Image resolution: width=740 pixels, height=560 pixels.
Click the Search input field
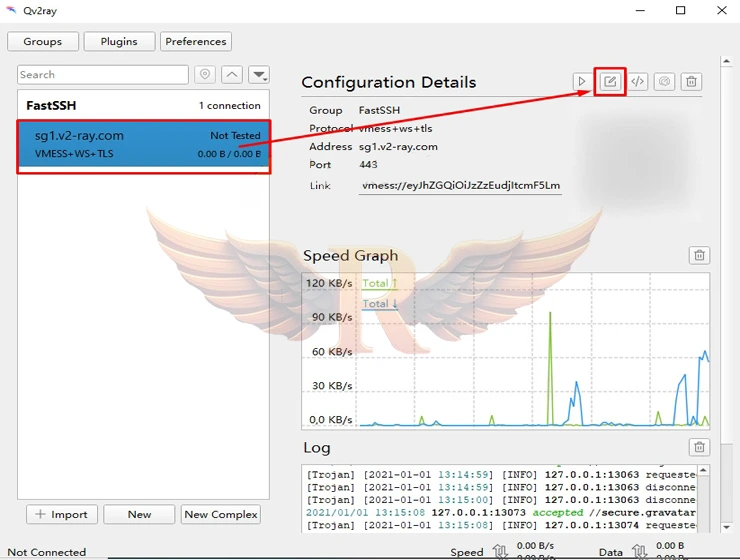pos(102,75)
